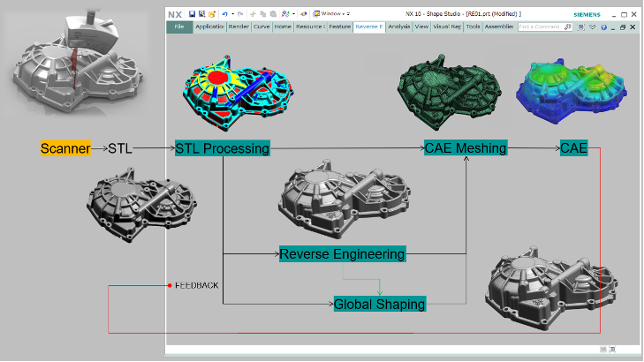Open the Help question mark icon
The image size is (644, 362).
tap(604, 27)
